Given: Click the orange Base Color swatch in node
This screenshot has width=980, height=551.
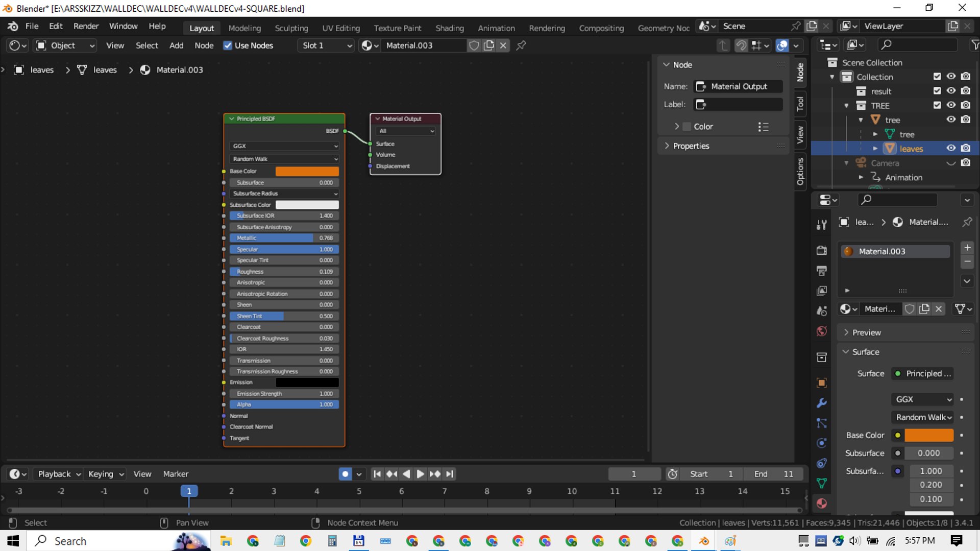Looking at the screenshot, I should (307, 172).
